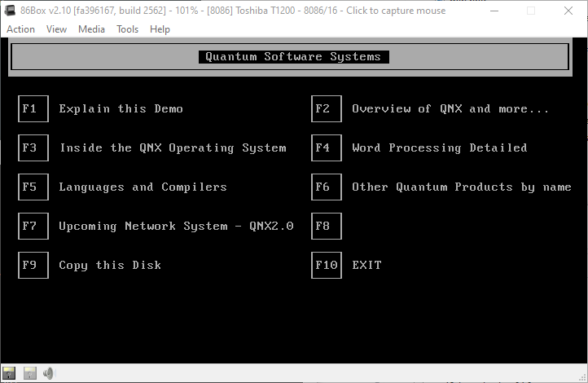Select the F2 Overview of QNX box
This screenshot has height=383, width=588.
(x=326, y=108)
